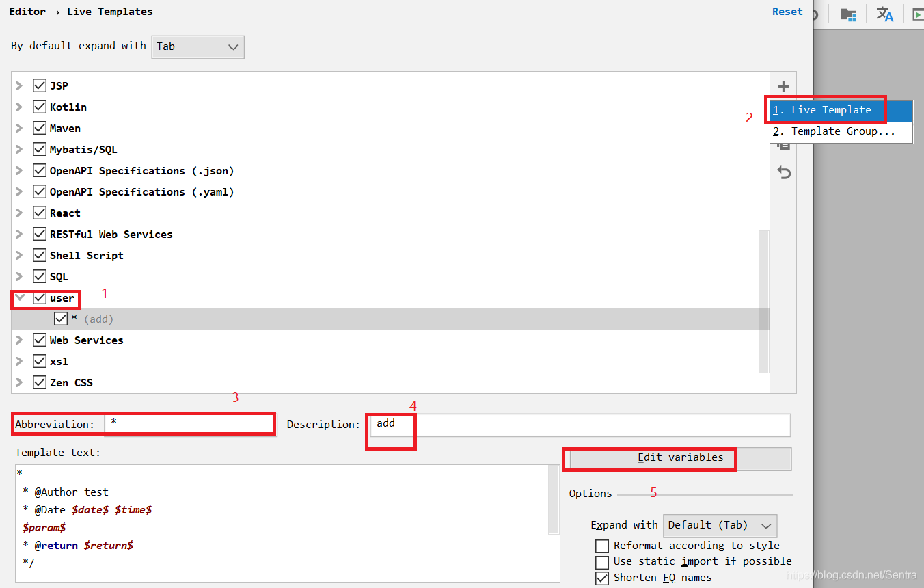The image size is (924, 588).
Task: Click the project folder icon in top toolbar
Action: pos(848,14)
